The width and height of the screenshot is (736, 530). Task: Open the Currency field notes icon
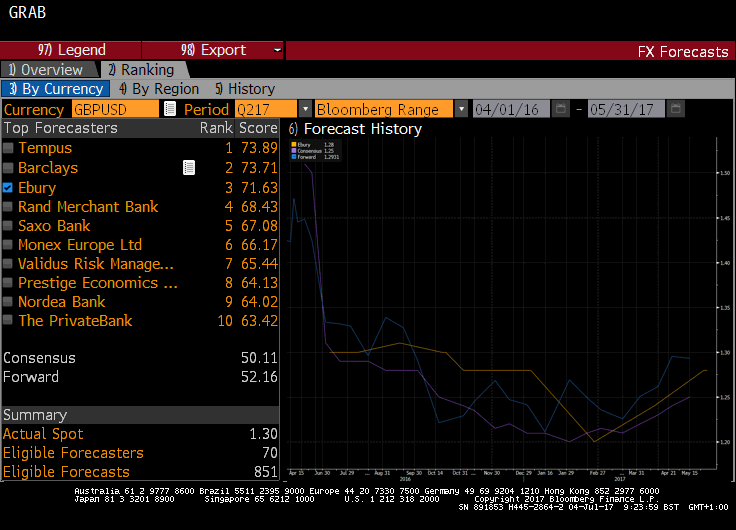click(170, 109)
